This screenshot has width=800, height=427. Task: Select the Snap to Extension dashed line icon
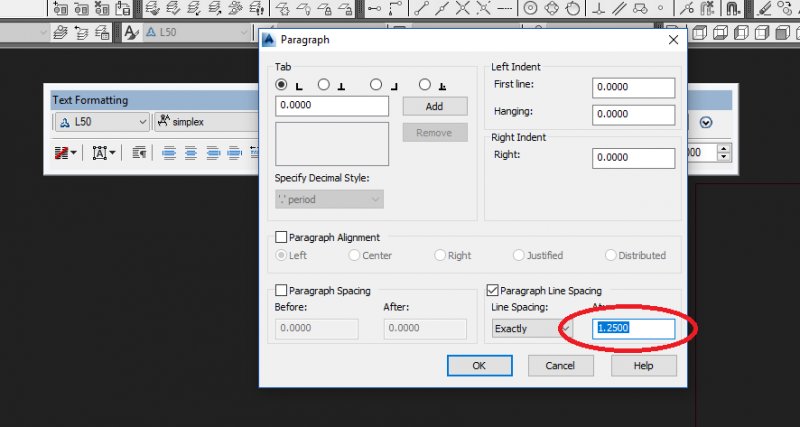505,8
